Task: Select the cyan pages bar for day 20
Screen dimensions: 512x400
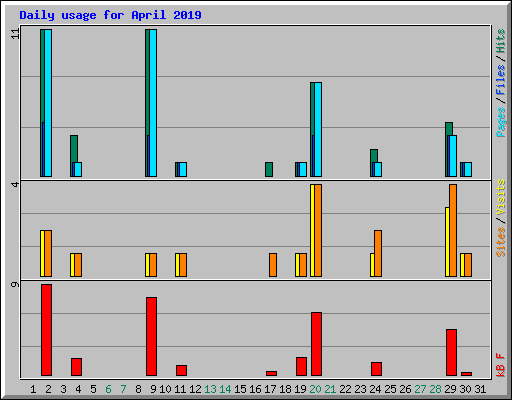Action: (318, 129)
